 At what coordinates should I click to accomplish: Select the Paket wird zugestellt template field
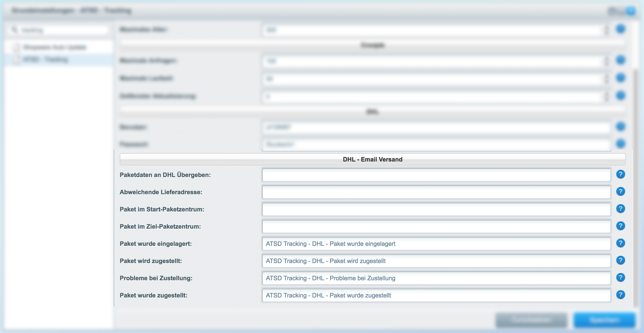coord(436,261)
